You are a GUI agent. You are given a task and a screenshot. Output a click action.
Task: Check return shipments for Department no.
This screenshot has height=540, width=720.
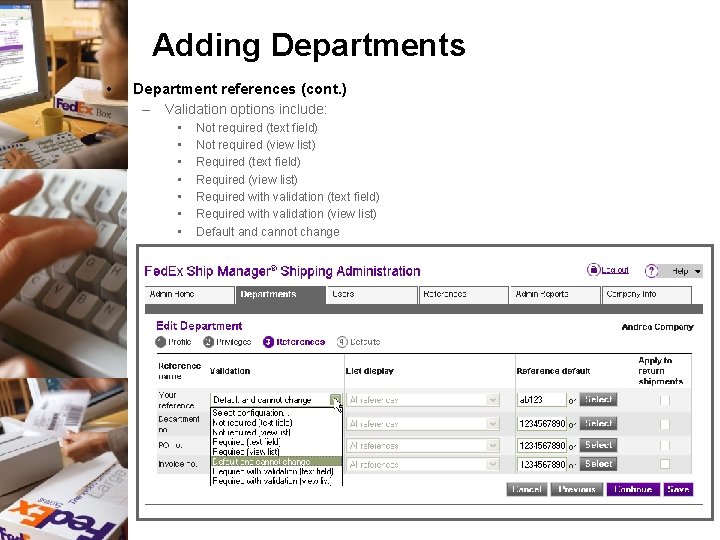click(664, 424)
